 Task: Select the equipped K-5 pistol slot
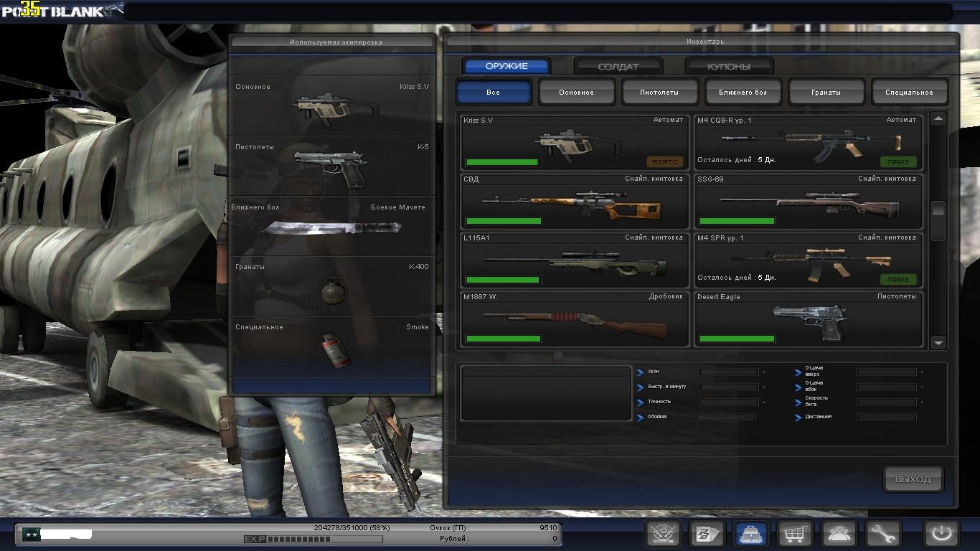pyautogui.click(x=332, y=166)
